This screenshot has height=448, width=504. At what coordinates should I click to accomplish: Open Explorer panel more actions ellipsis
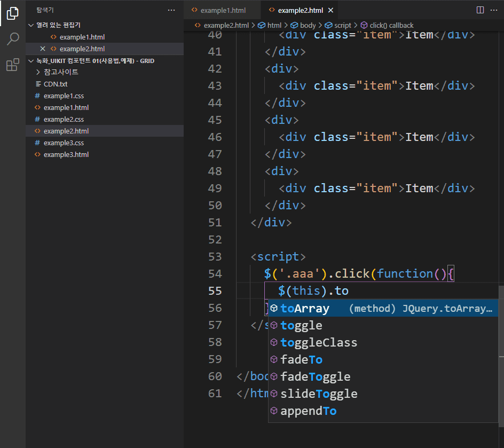pos(171,10)
